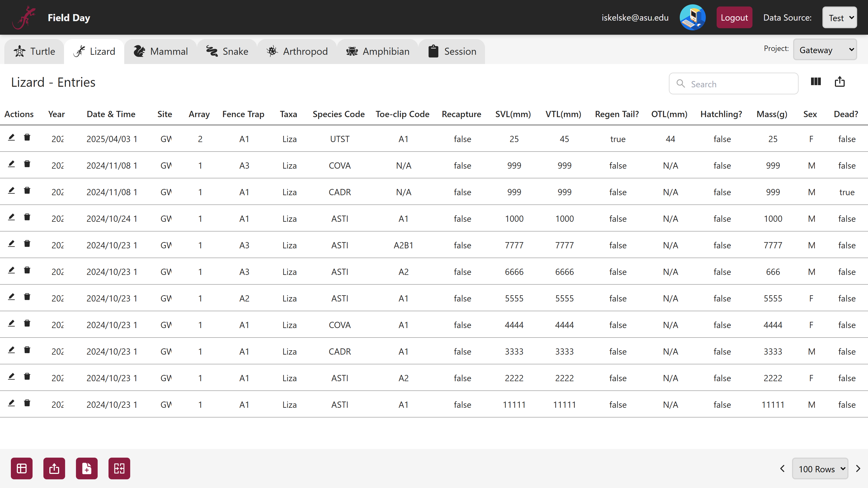Screen dimensions: 868x488
Task: Delete the row with SVL 5555
Action: pyautogui.click(x=27, y=297)
